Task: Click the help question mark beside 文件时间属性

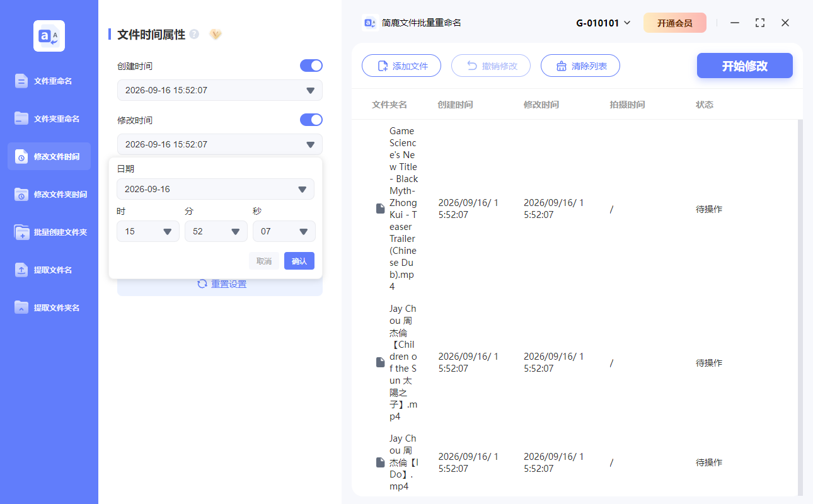Action: point(194,34)
